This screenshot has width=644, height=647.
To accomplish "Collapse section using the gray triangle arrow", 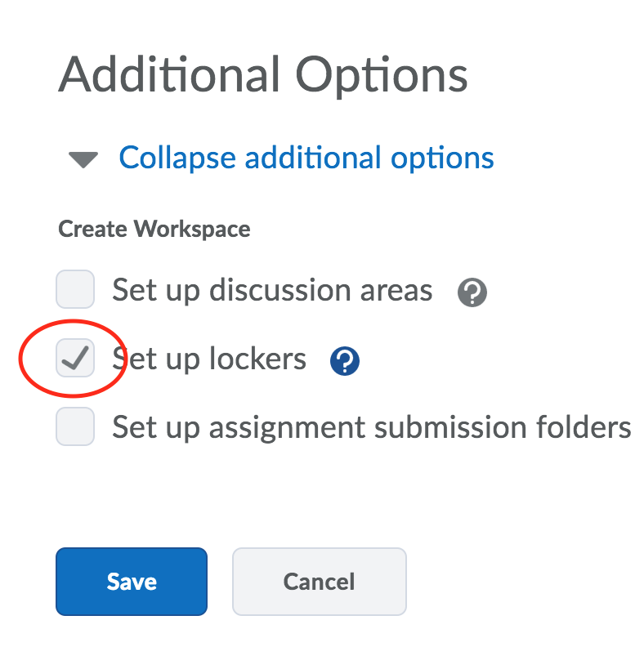I will click(83, 158).
